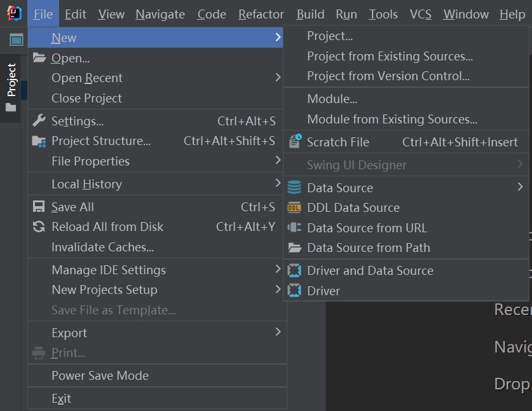Open the Navigate menu
Viewport: 532px width, 411px height.
point(160,14)
